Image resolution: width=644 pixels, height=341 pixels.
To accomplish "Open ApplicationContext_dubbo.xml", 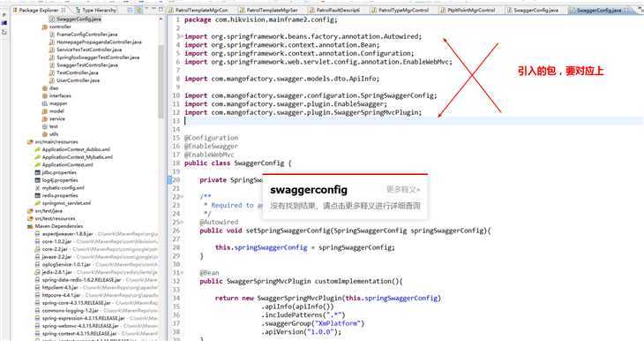I will point(72,149).
